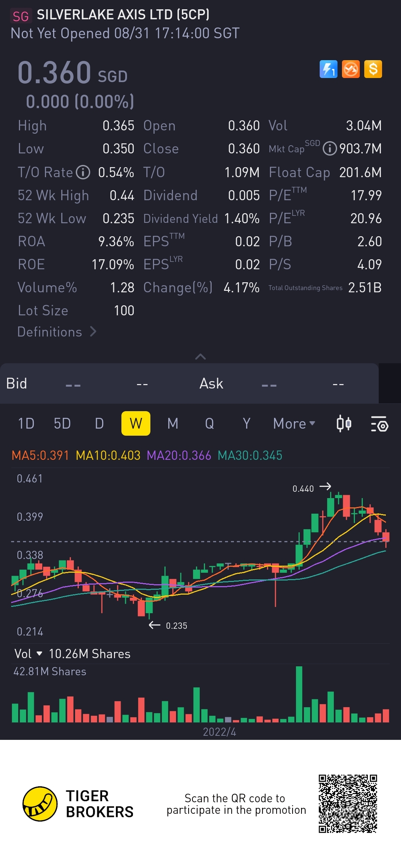The height and width of the screenshot is (868, 401).
Task: Tap the Vol 3.04M value
Action: click(x=364, y=126)
